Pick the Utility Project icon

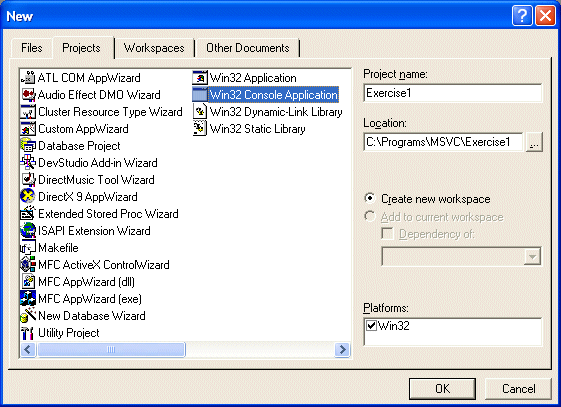pos(28,333)
